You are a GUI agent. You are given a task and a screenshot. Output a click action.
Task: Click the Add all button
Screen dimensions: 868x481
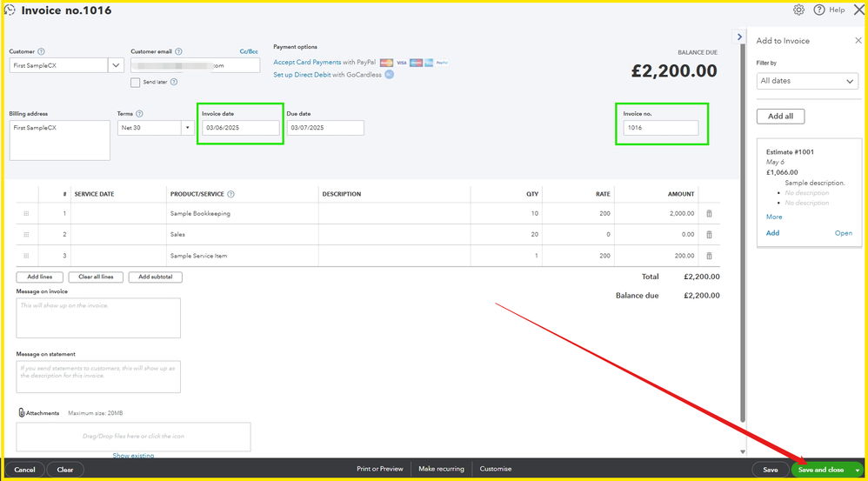(780, 117)
